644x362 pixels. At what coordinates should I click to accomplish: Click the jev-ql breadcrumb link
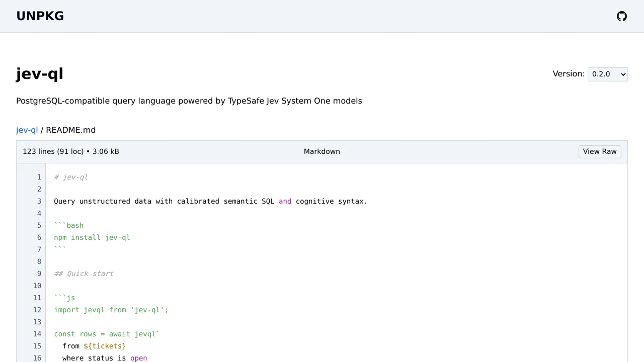click(27, 130)
